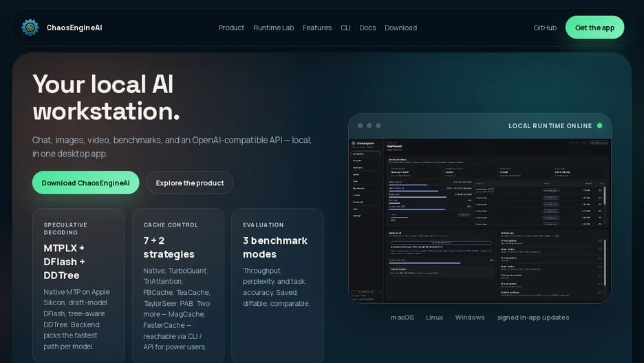Click the 'Windows' platform text

point(470,318)
